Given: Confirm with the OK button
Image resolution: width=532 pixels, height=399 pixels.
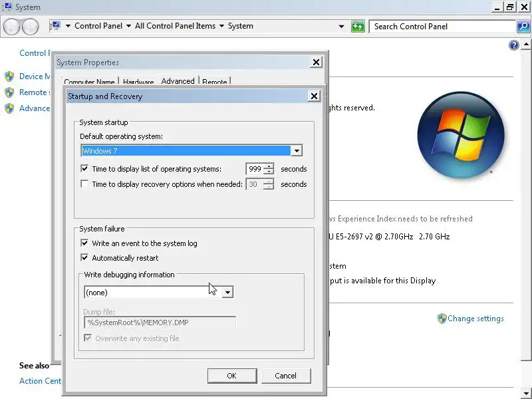Looking at the screenshot, I should 232,376.
